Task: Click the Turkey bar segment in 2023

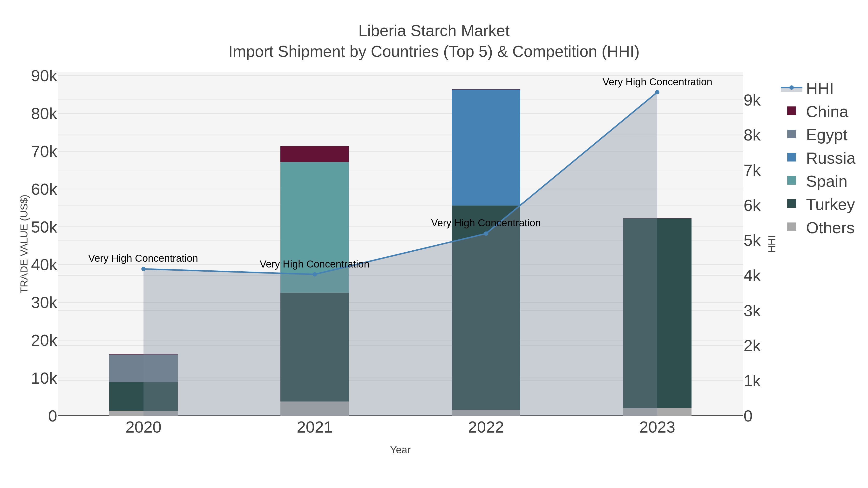Action: coord(657,313)
